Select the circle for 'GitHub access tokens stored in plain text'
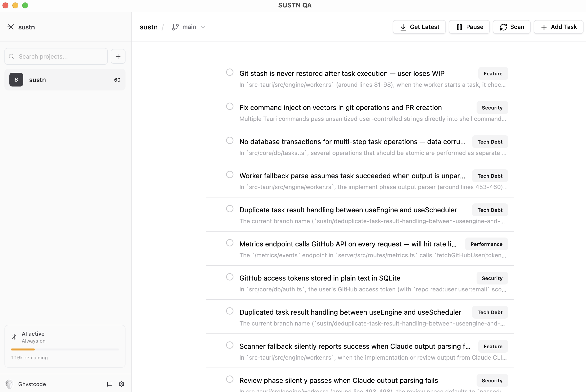Screen dimensions: 586x392 pyautogui.click(x=230, y=277)
